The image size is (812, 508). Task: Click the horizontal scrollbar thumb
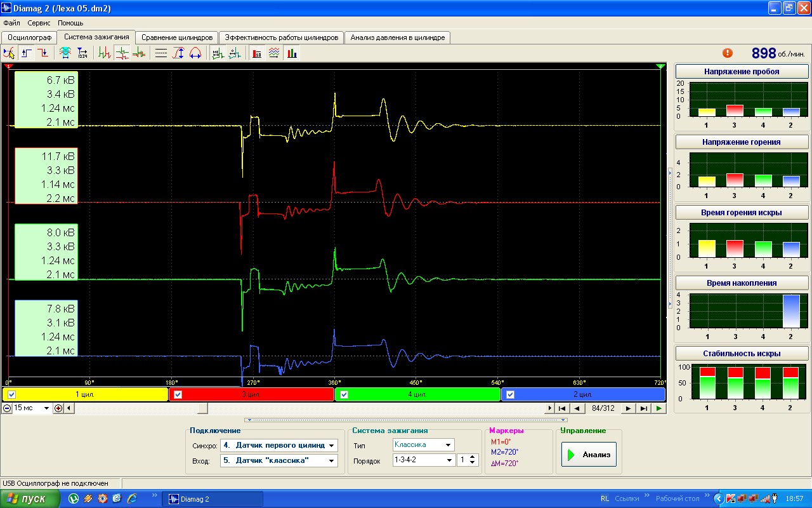[203, 408]
